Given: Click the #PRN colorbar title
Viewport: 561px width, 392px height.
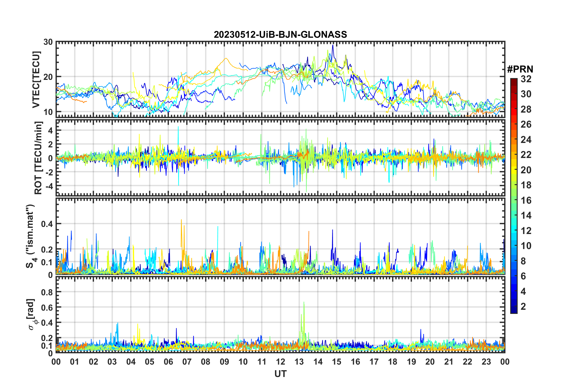Looking at the screenshot, I should pos(520,69).
